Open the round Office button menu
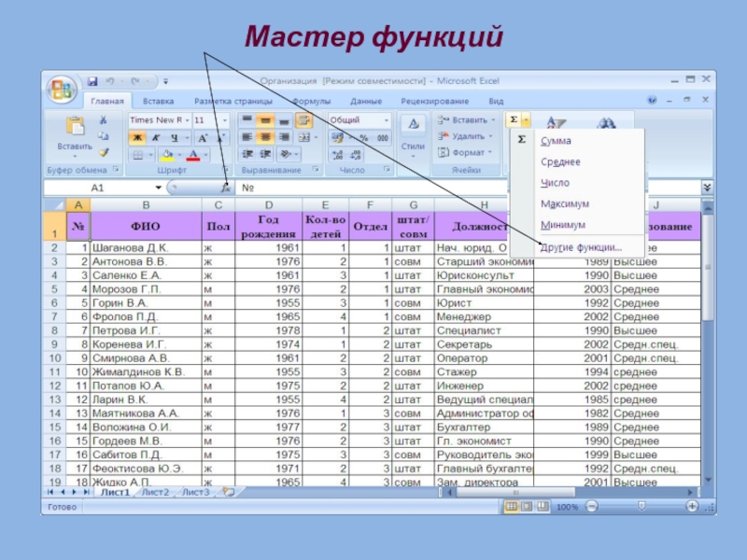The height and width of the screenshot is (560, 747). pos(62,89)
